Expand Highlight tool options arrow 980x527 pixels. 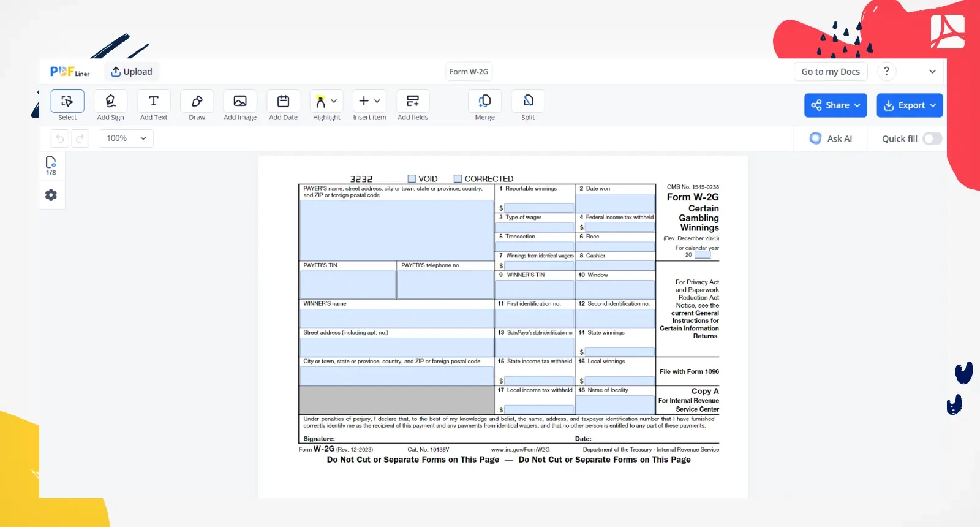[x=334, y=101]
